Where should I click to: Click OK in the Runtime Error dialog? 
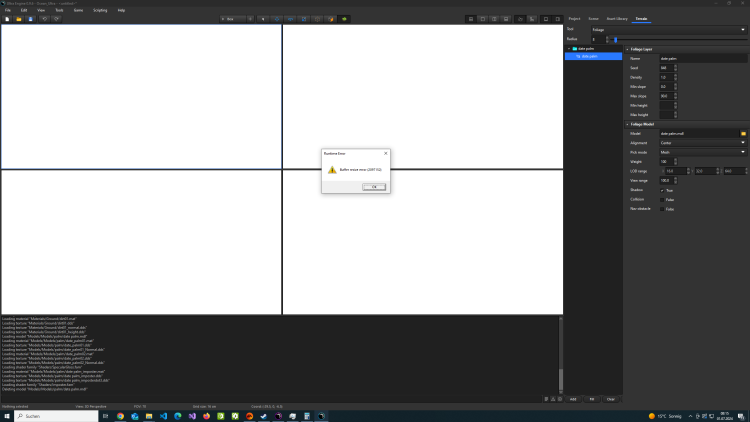pyautogui.click(x=373, y=187)
